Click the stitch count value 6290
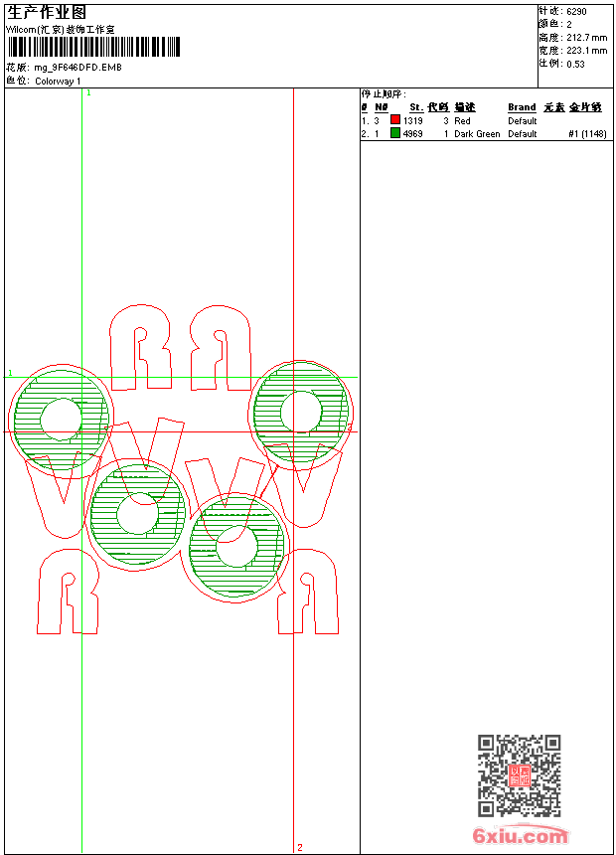This screenshot has width=616, height=855. coord(576,12)
